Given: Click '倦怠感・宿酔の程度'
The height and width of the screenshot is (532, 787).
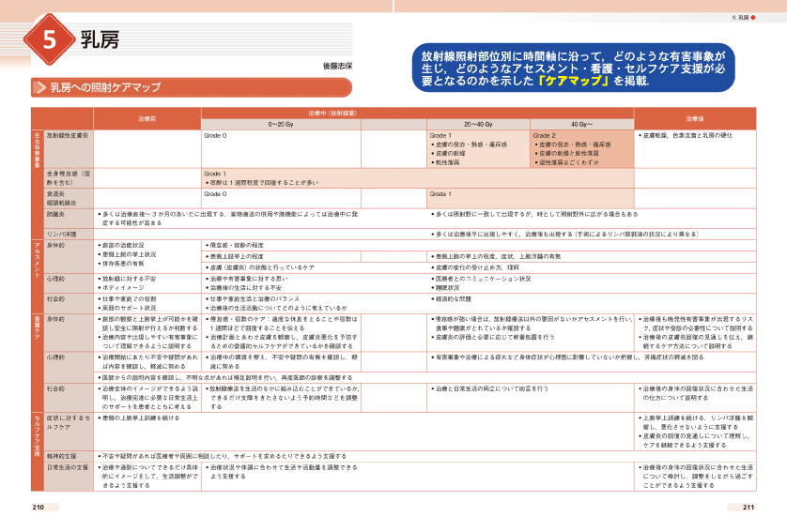Looking at the screenshot, I should [x=235, y=245].
